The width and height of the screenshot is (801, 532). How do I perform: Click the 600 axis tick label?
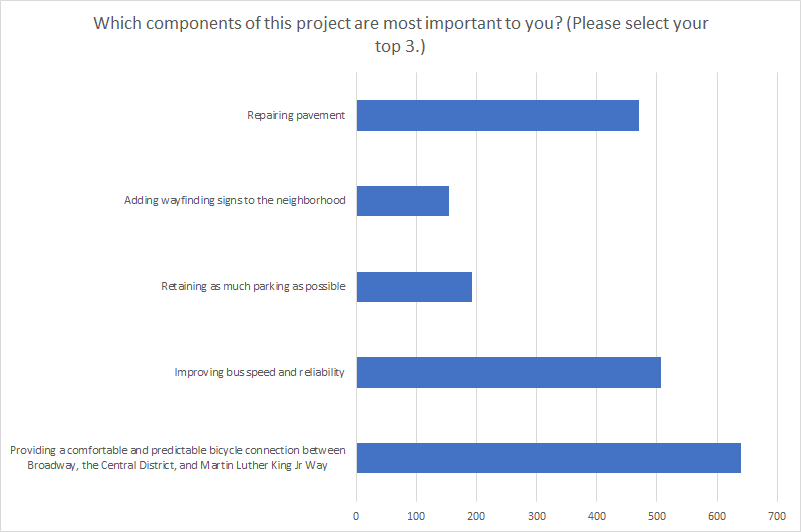point(717,516)
